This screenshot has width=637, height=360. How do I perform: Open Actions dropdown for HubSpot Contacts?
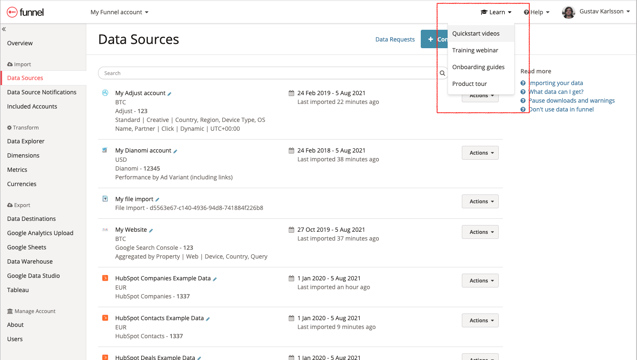480,321
